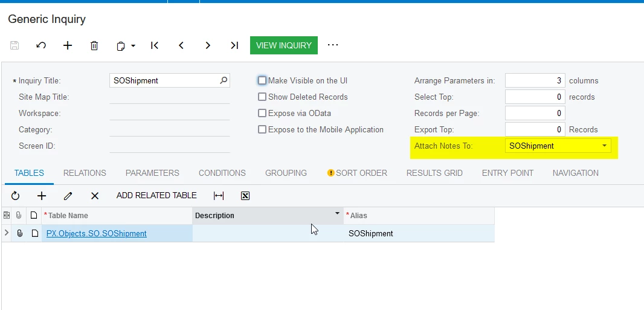Click the Inquiry Title search magnifier

[x=224, y=80]
